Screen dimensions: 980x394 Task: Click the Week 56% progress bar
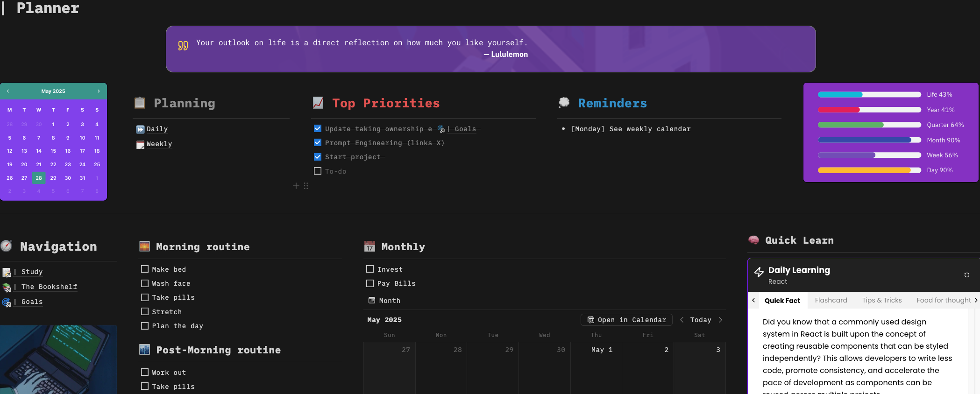(x=869, y=155)
